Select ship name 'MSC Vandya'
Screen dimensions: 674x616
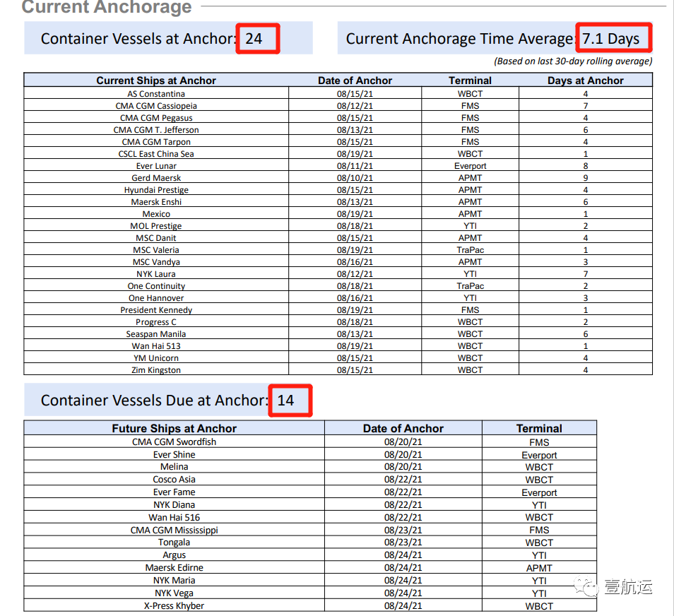coord(156,262)
